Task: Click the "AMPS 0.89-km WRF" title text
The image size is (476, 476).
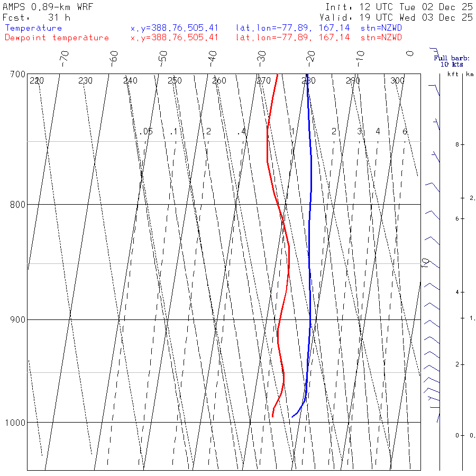Action: coord(48,7)
